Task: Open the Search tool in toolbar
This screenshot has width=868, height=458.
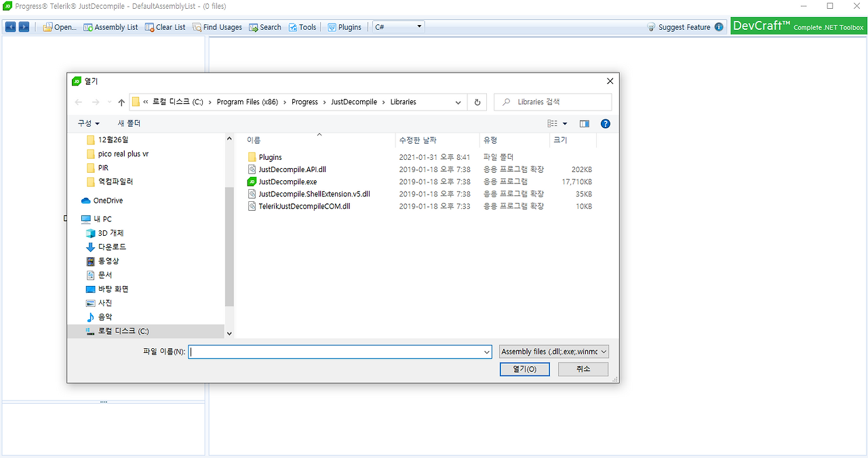Action: tap(264, 27)
